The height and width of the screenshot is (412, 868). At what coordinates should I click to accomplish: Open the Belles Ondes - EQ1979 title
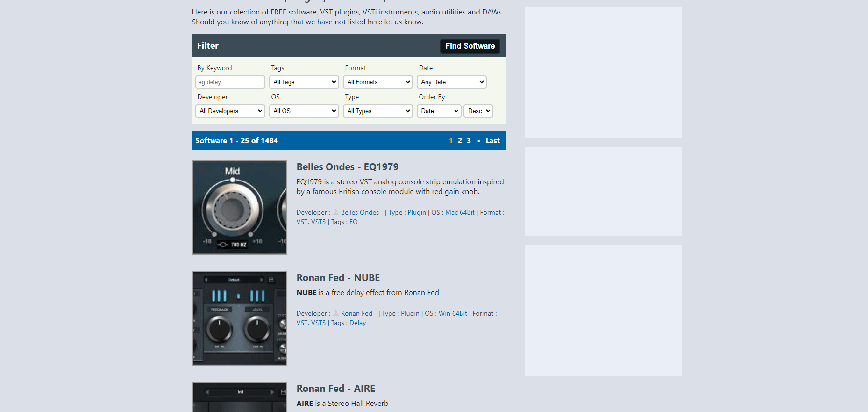(x=347, y=167)
